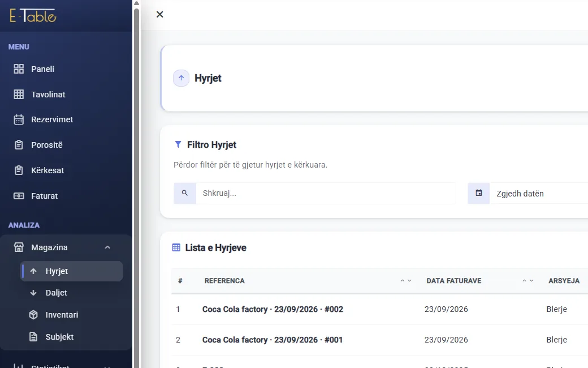Click the Paneli dashboard grid icon
The width and height of the screenshot is (588, 368).
pos(19,69)
